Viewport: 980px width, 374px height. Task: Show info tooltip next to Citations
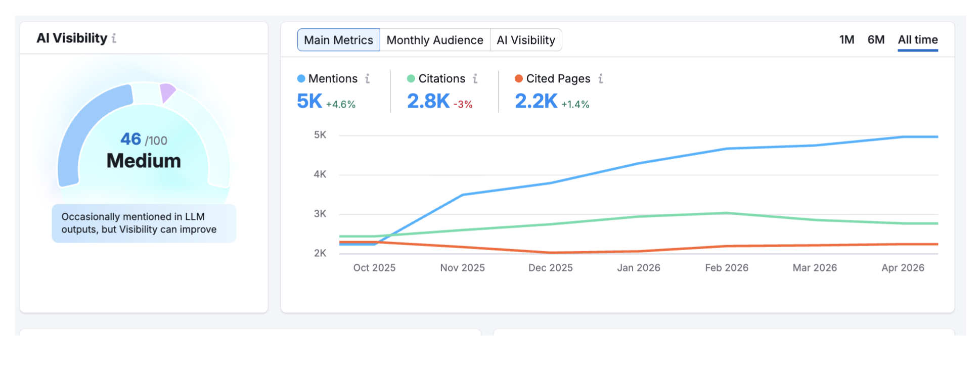click(x=475, y=79)
